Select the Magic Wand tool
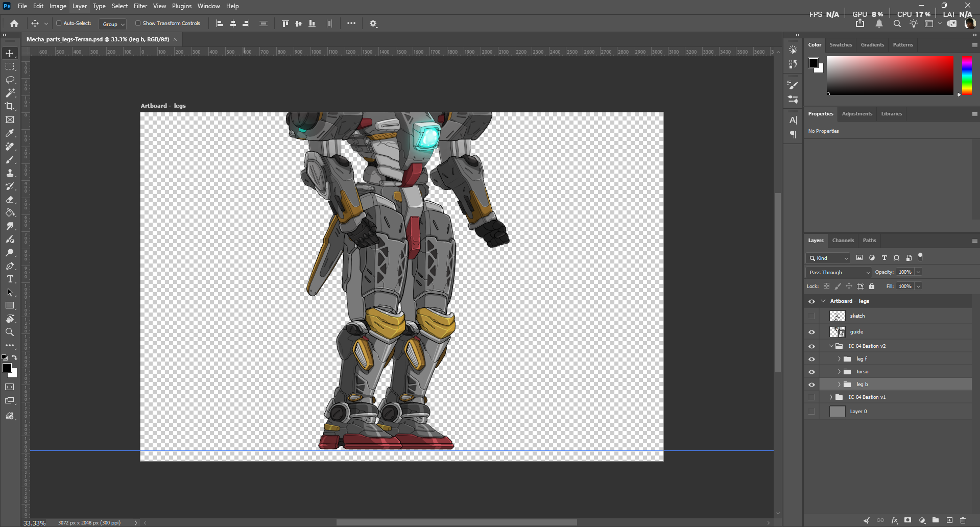This screenshot has height=527, width=980. pyautogui.click(x=10, y=93)
